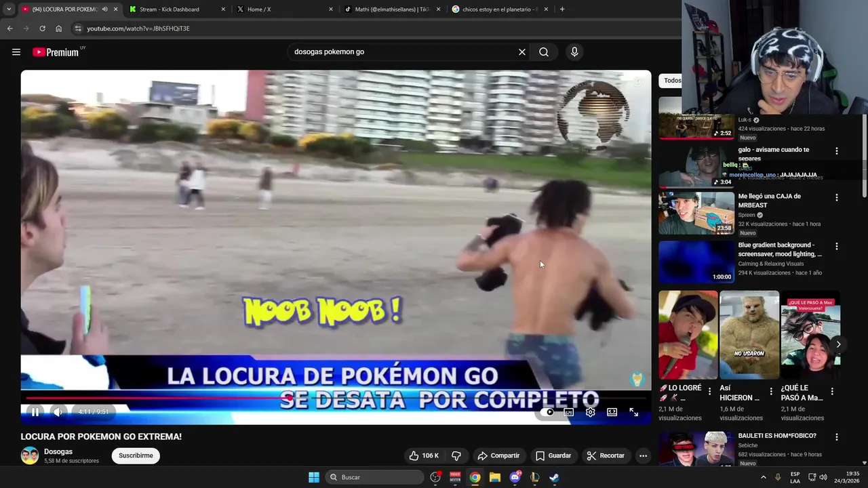This screenshot has width=868, height=488.
Task: Open the YouTube hamburger guide menu
Action: tap(16, 52)
